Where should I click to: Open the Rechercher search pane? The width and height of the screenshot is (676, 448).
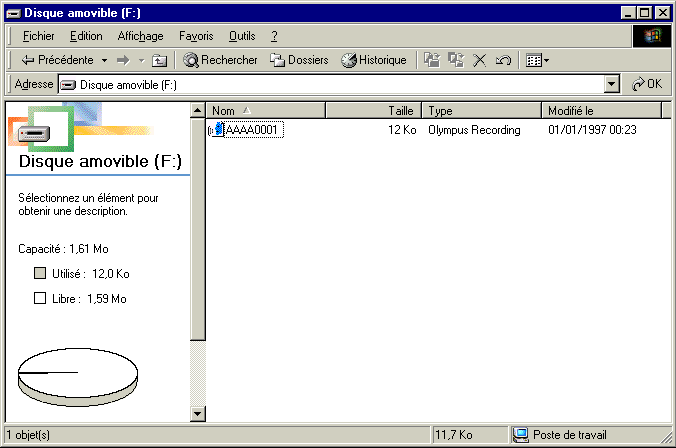pos(220,60)
